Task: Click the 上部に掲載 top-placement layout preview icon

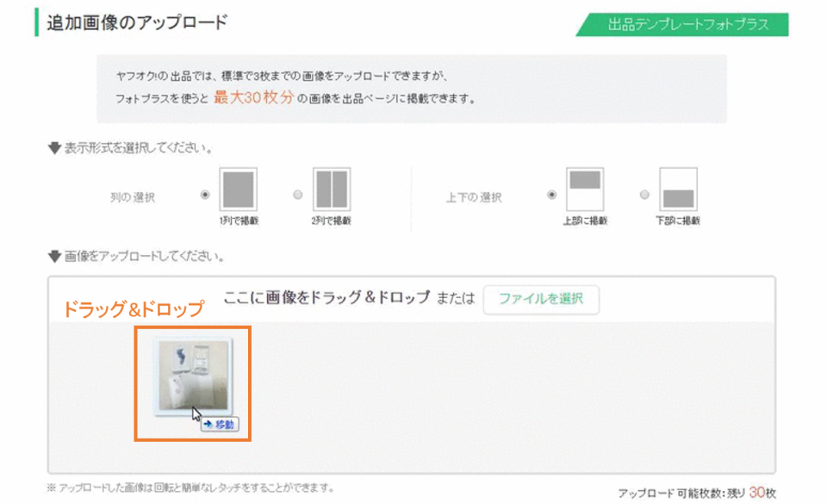Action: coord(584,188)
